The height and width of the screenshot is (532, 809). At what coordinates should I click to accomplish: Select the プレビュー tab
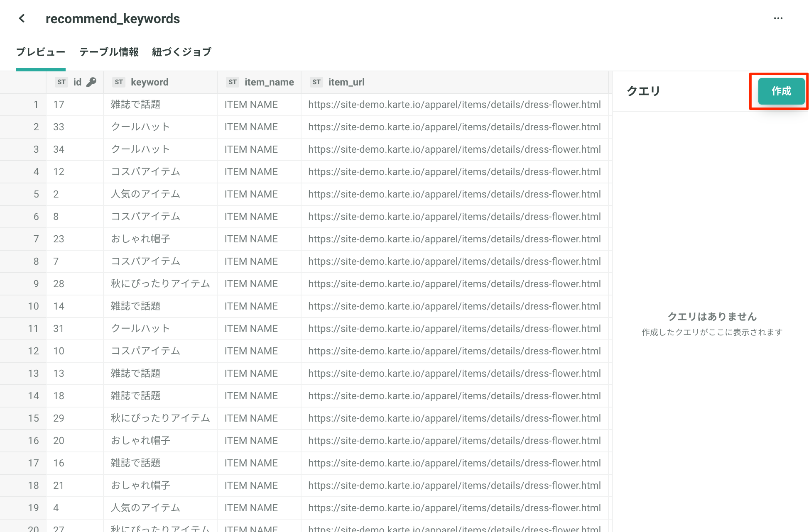pyautogui.click(x=41, y=52)
